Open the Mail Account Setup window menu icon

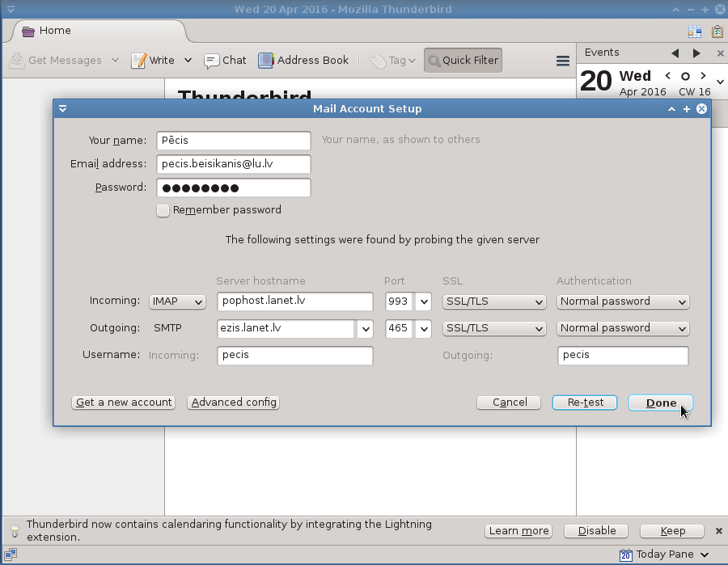click(x=62, y=109)
